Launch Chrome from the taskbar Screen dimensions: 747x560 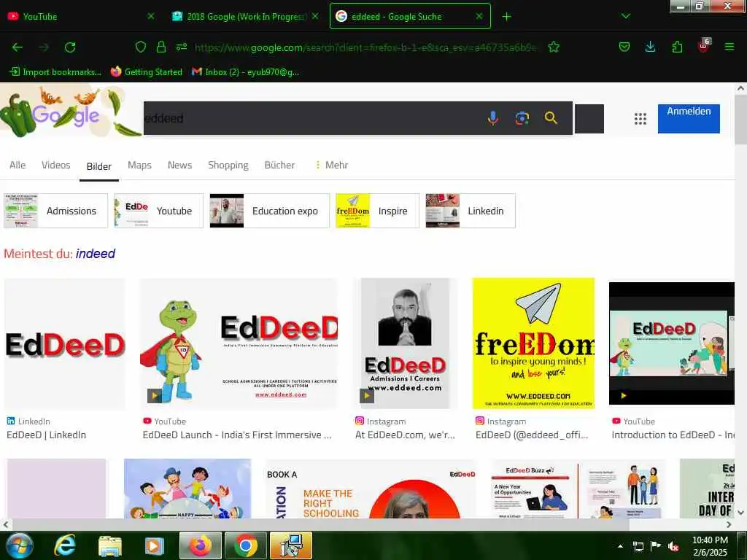point(246,545)
